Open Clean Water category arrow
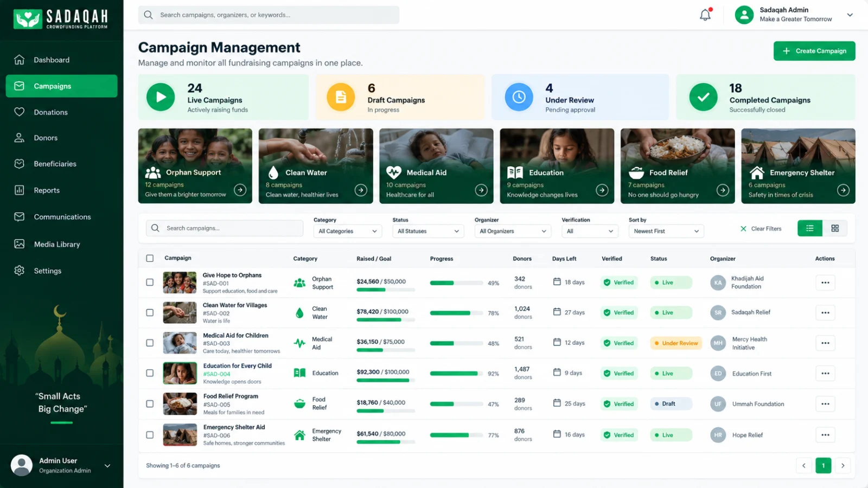Screen dimensions: 868x488 [361, 190]
